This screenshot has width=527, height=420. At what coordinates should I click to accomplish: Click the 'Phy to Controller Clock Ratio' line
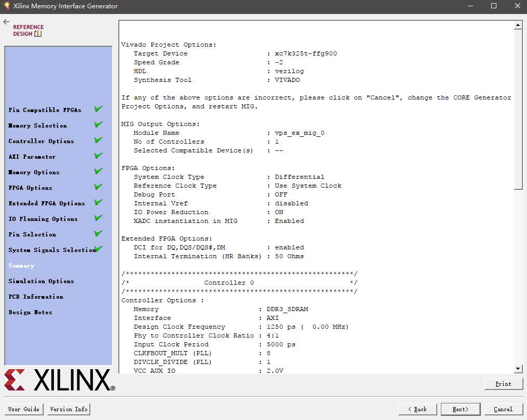pyautogui.click(x=206, y=335)
